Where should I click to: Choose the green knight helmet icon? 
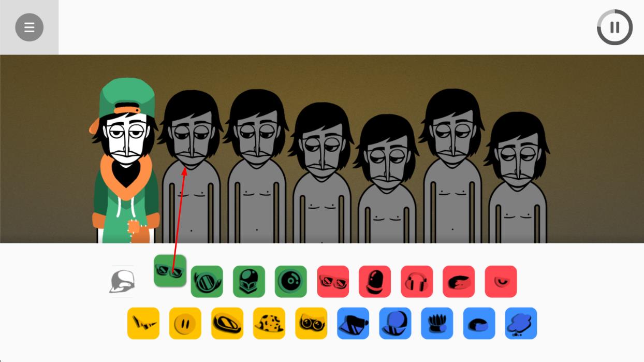248,282
